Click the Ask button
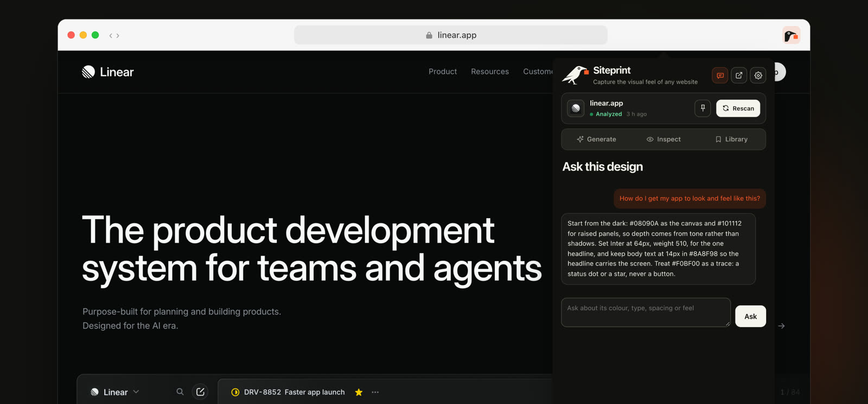Image resolution: width=868 pixels, height=404 pixels. point(750,316)
